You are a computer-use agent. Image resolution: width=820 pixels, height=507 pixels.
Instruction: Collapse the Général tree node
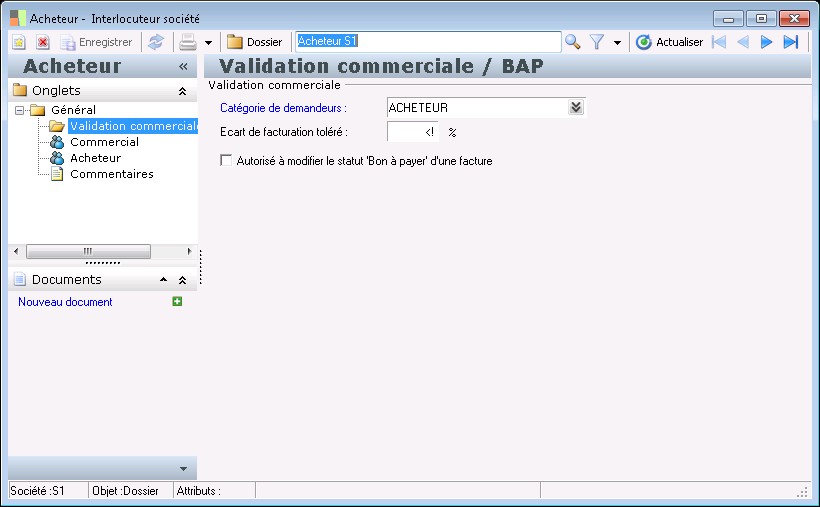click(x=19, y=110)
